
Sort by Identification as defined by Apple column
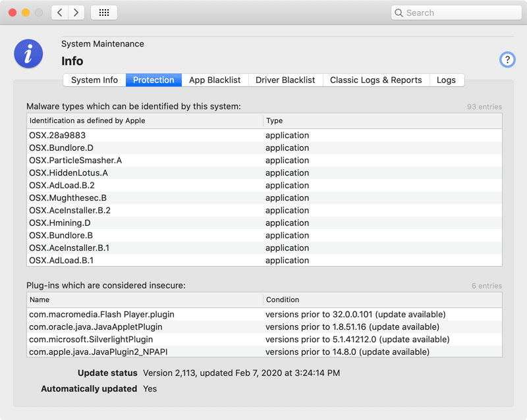point(145,120)
